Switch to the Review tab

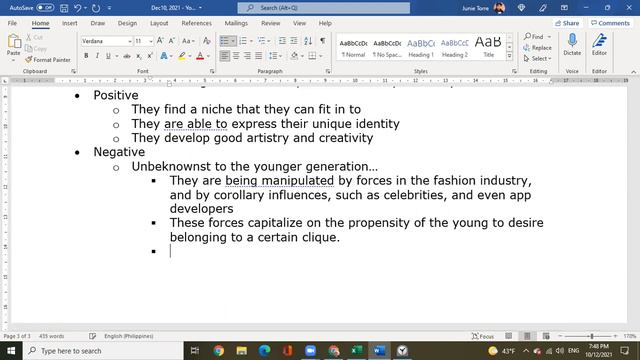pos(271,23)
